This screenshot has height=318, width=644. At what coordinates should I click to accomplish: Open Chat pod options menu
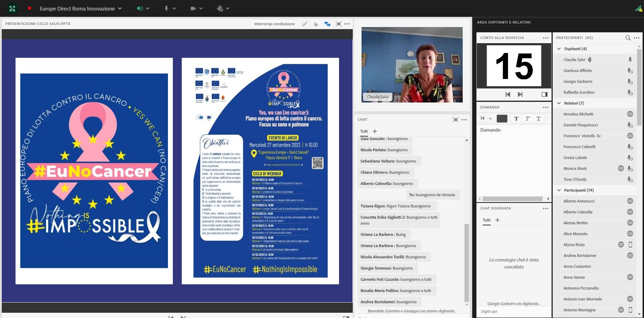pos(464,120)
